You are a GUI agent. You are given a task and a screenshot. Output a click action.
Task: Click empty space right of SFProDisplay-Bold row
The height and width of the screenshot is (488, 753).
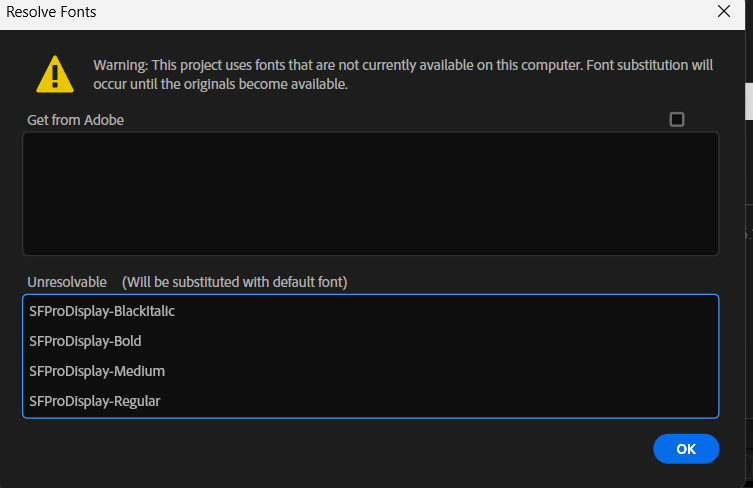[x=450, y=341]
